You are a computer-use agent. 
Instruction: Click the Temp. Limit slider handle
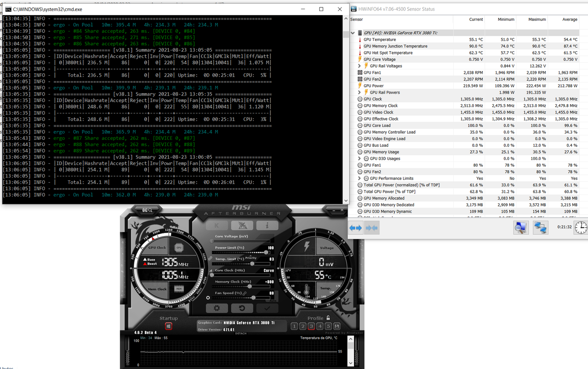click(252, 264)
